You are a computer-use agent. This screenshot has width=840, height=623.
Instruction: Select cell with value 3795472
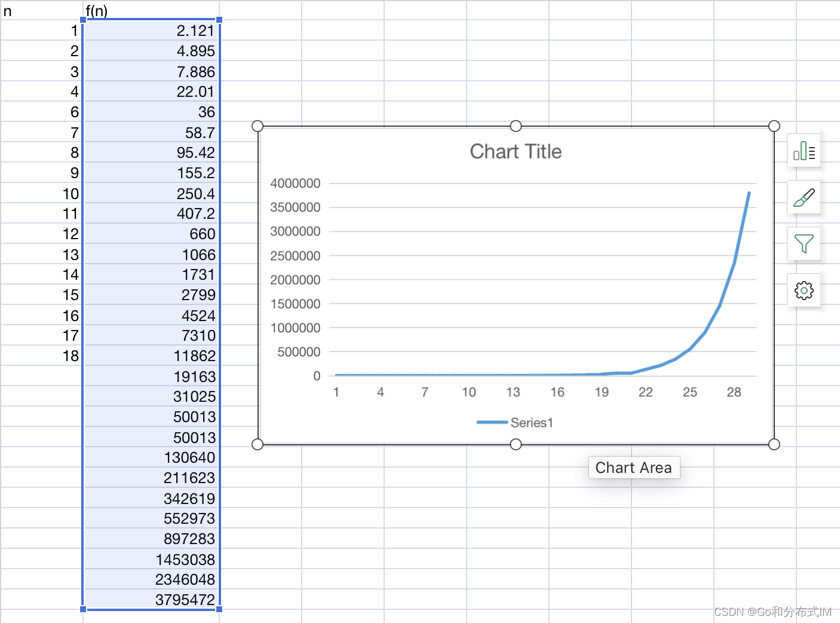pos(151,600)
